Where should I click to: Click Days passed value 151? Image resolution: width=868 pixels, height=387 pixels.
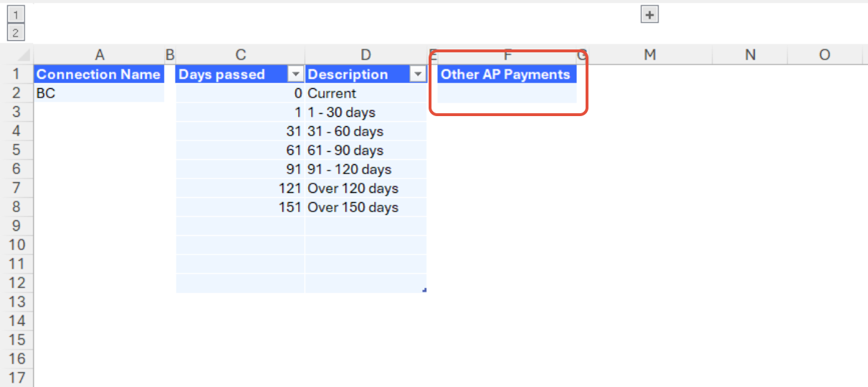[239, 207]
